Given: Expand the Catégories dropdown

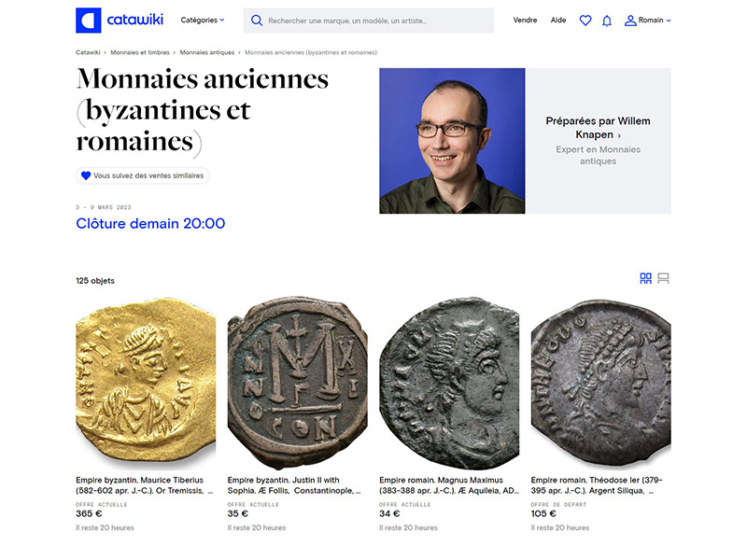Looking at the screenshot, I should 202,20.
